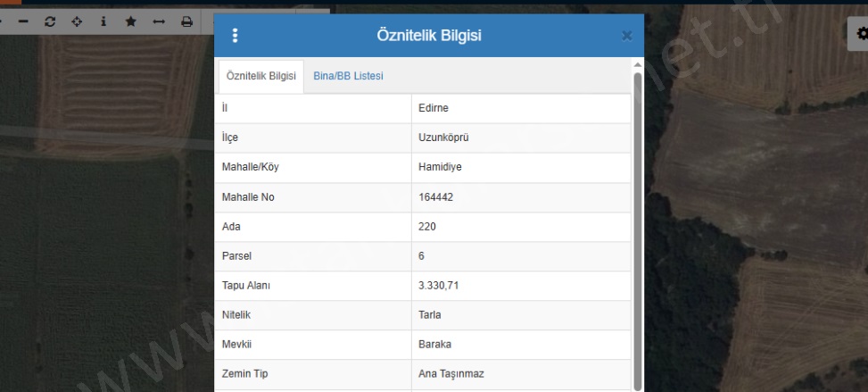
Task: Click the Ada value 220
Action: (x=427, y=226)
